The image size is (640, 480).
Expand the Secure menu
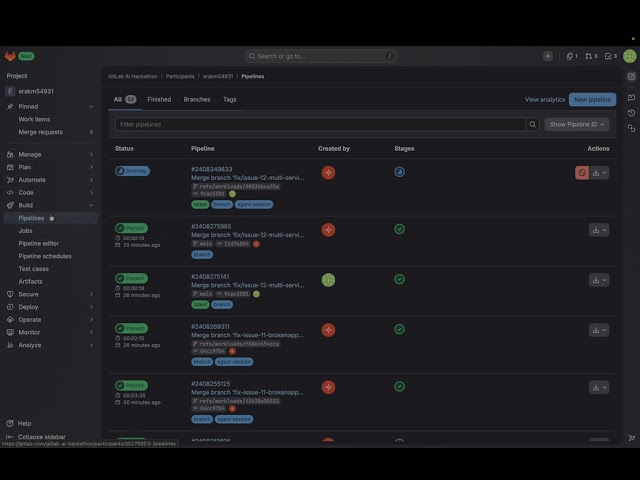click(x=50, y=294)
